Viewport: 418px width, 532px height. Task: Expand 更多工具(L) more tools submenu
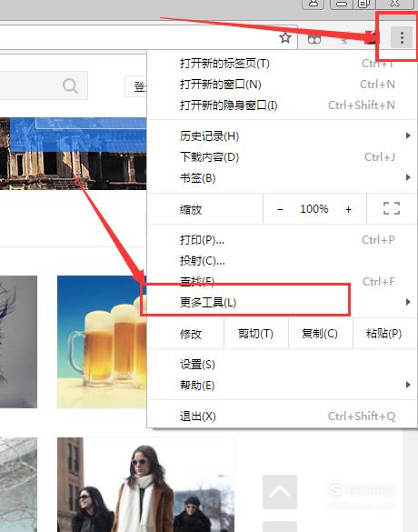tap(282, 302)
